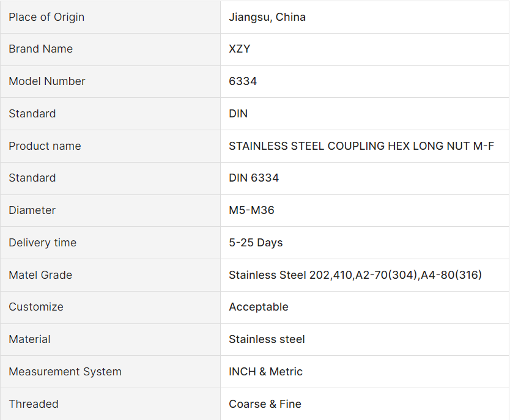Image resolution: width=510 pixels, height=420 pixels.
Task: Select the Jiangsu, China value cell
Action: click(x=267, y=17)
